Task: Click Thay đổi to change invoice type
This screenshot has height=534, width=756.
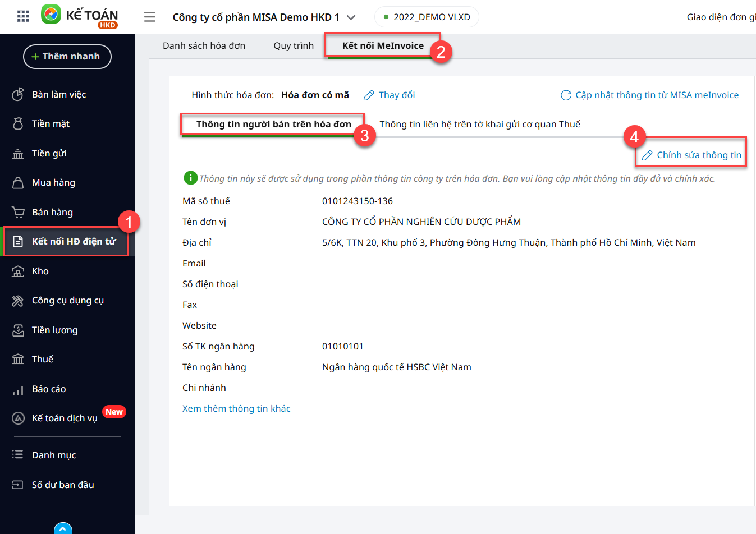Action: [390, 95]
